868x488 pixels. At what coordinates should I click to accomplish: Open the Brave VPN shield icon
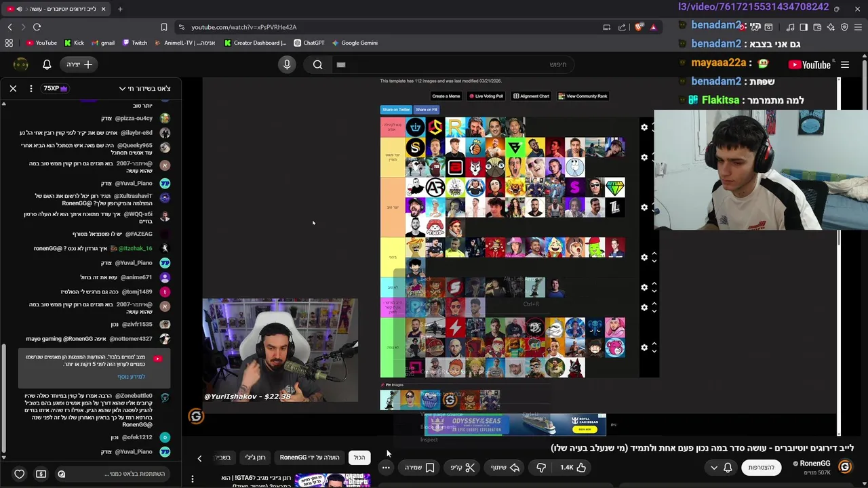pyautogui.click(x=844, y=27)
